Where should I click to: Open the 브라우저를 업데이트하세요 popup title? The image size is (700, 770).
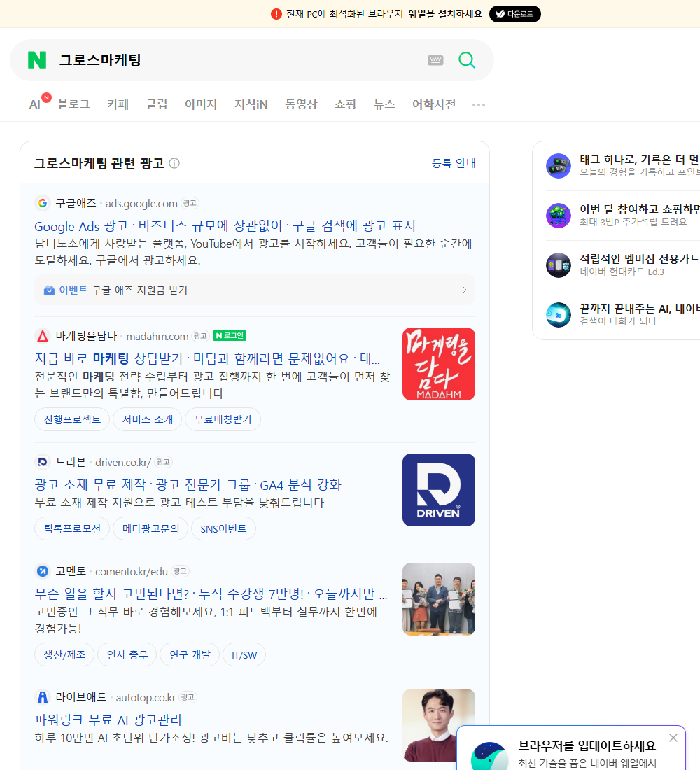[587, 746]
